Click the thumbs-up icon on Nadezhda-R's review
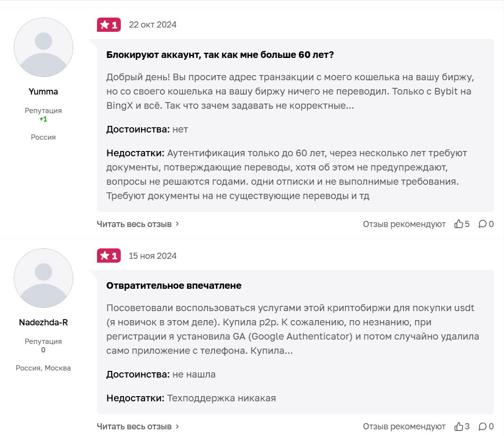The height and width of the screenshot is (436, 504). (x=460, y=426)
